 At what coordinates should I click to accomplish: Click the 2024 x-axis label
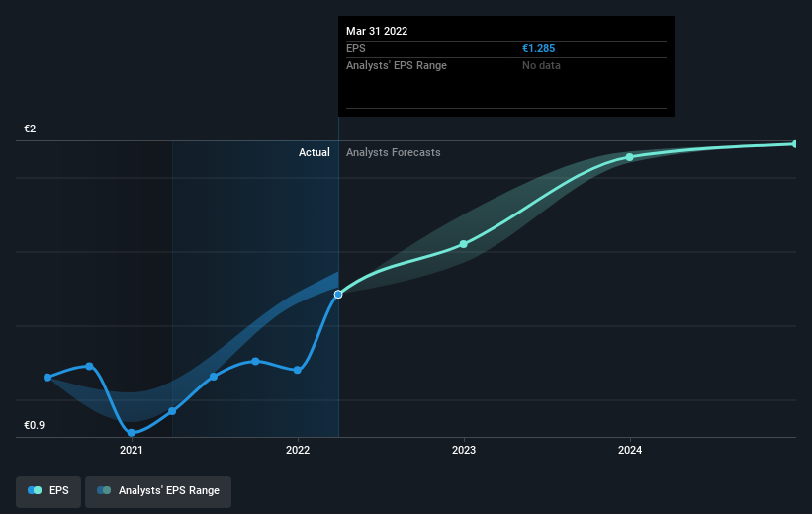pyautogui.click(x=630, y=450)
